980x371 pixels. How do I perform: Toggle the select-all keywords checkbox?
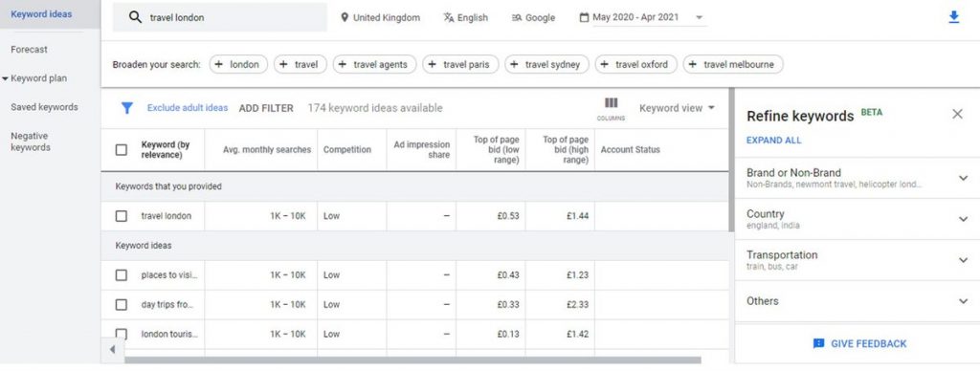pyautogui.click(x=122, y=150)
